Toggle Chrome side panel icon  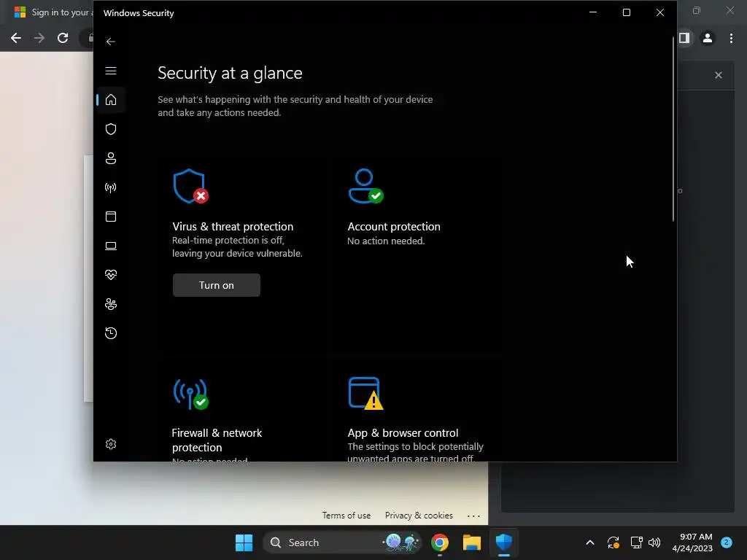coord(684,38)
